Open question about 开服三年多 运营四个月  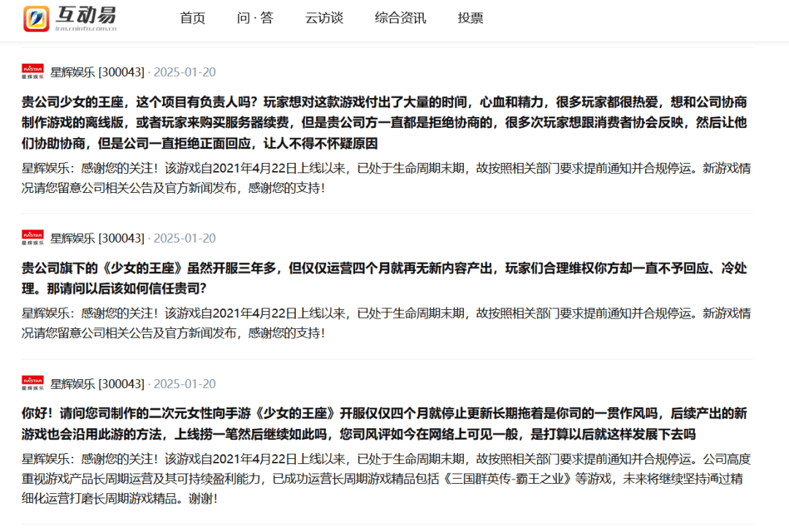pyautogui.click(x=384, y=278)
